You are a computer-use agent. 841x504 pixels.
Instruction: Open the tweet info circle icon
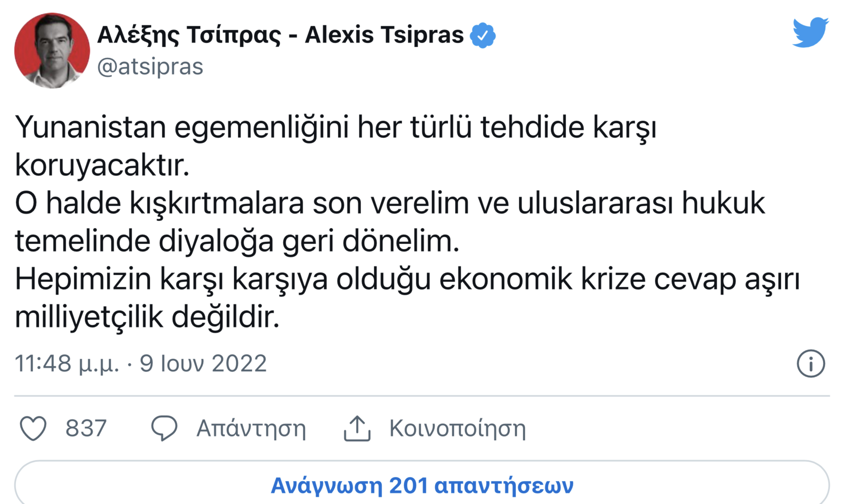[810, 364]
